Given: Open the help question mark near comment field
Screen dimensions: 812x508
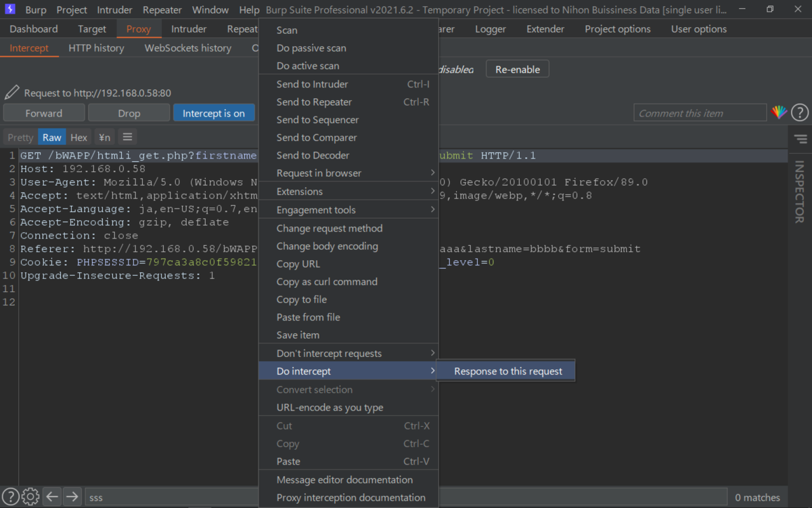Looking at the screenshot, I should coord(800,112).
